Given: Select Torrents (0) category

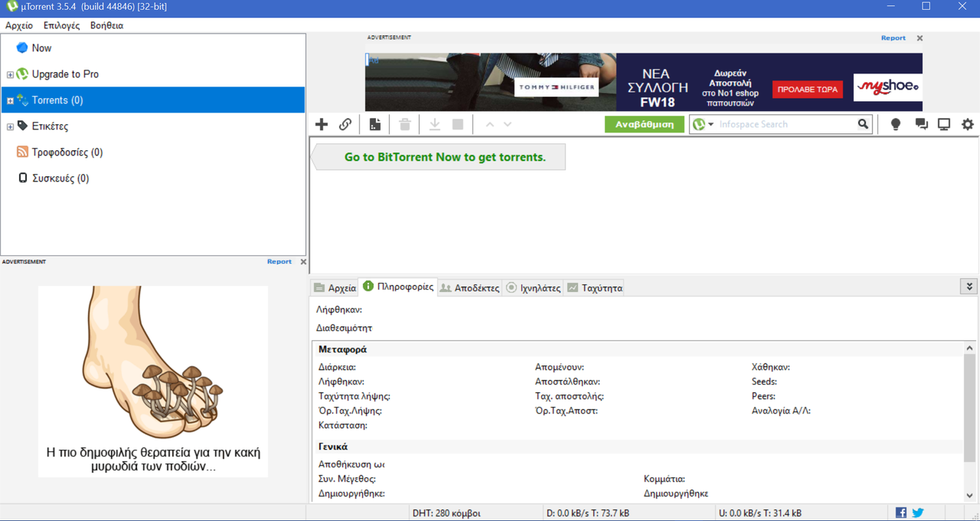Looking at the screenshot, I should (x=153, y=100).
